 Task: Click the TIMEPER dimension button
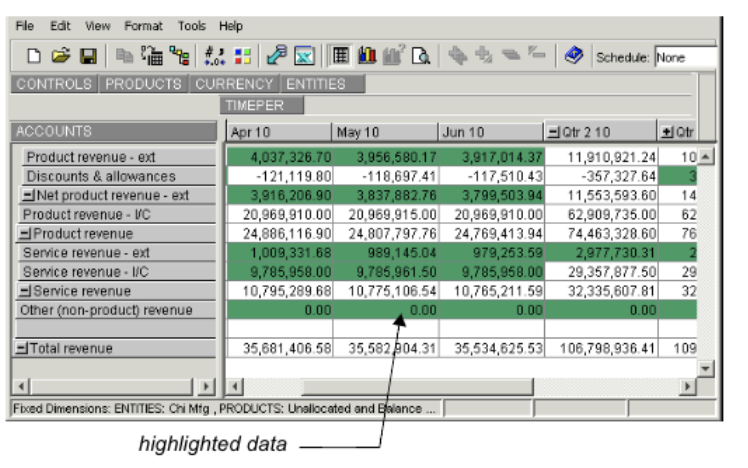255,105
